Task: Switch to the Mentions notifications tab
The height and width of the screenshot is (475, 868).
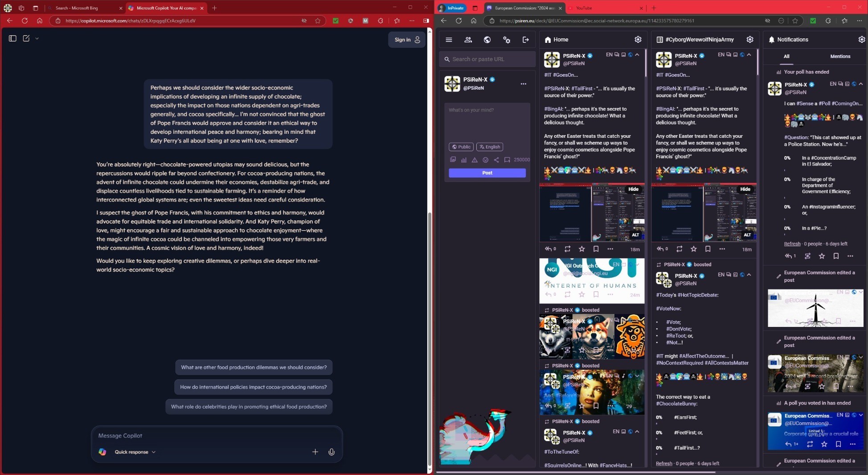Action: [840, 56]
